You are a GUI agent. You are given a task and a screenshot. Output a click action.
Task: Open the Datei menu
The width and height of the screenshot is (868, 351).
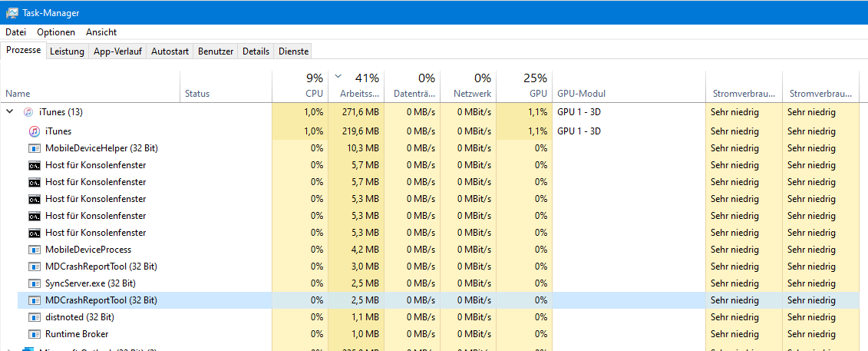(x=15, y=32)
